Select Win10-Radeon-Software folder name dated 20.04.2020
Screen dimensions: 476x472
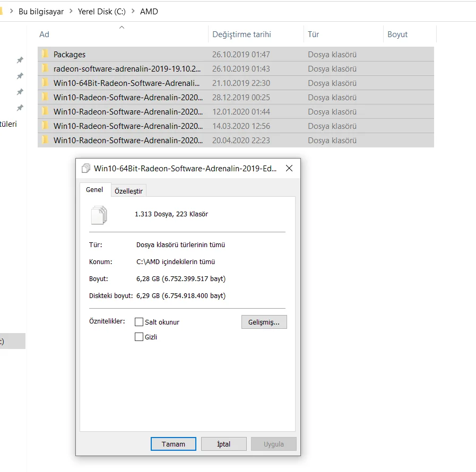pos(128,140)
